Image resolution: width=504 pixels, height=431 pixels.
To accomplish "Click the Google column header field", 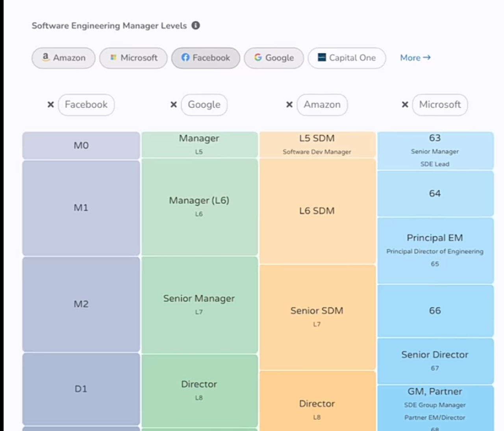I will click(204, 105).
